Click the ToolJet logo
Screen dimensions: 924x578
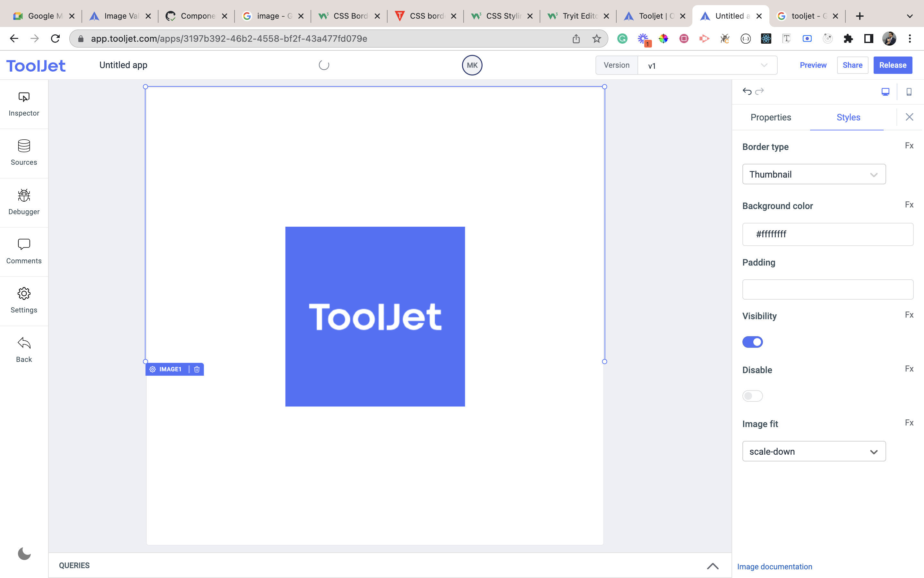click(x=36, y=66)
